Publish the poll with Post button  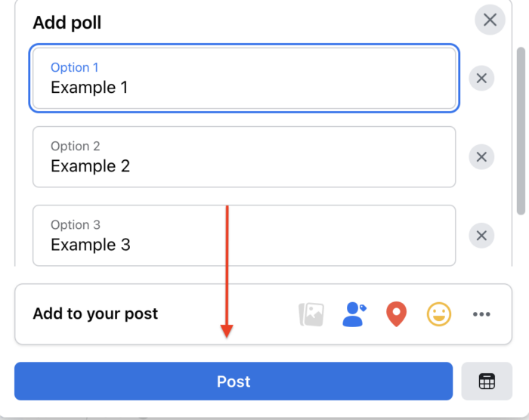pyautogui.click(x=234, y=381)
